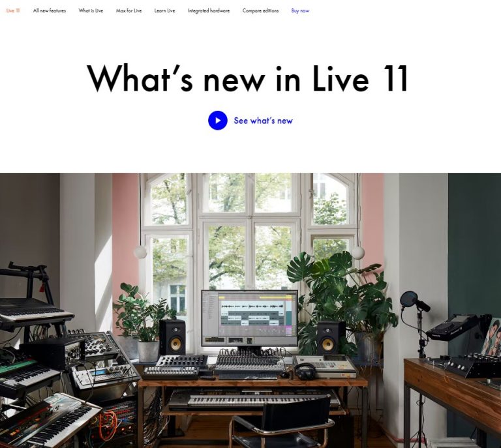This screenshot has width=501, height=448.
Task: Open the Live 11 nav link
Action: 13,10
